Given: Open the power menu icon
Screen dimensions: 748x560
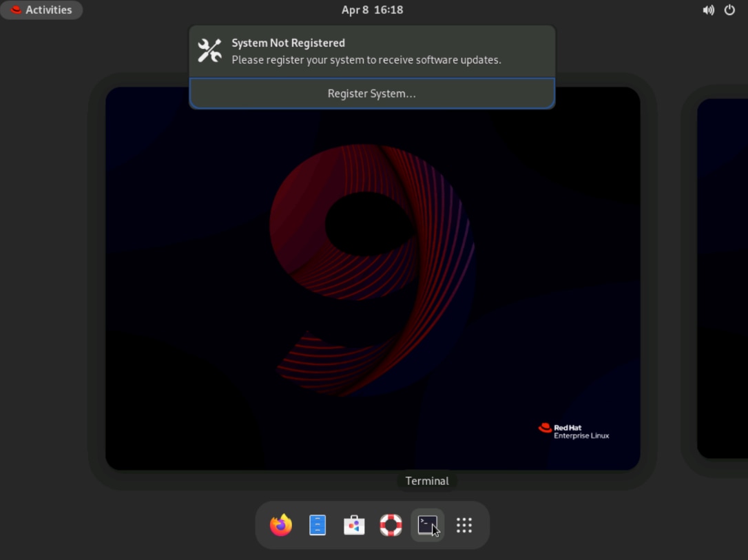Looking at the screenshot, I should 729,10.
